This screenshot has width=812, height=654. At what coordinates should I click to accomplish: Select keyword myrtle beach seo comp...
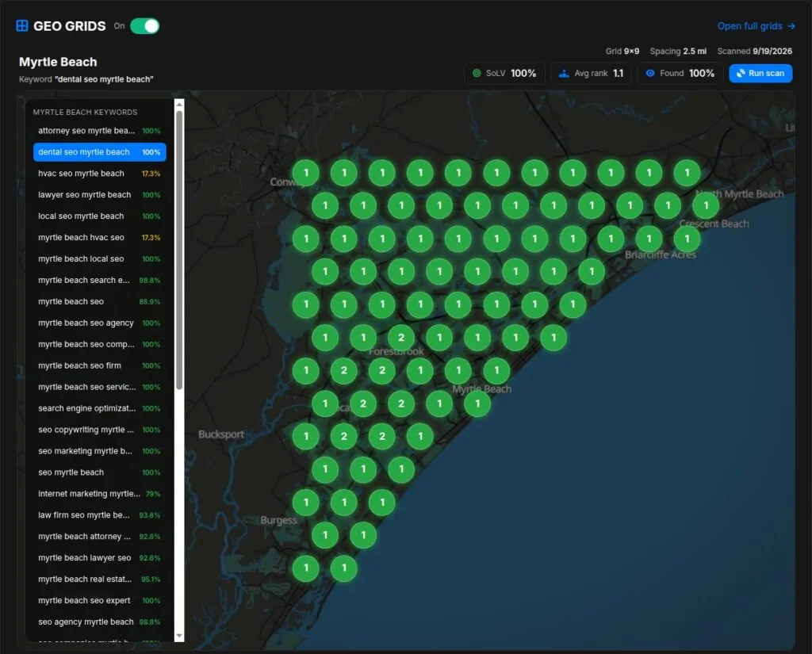tap(99, 344)
